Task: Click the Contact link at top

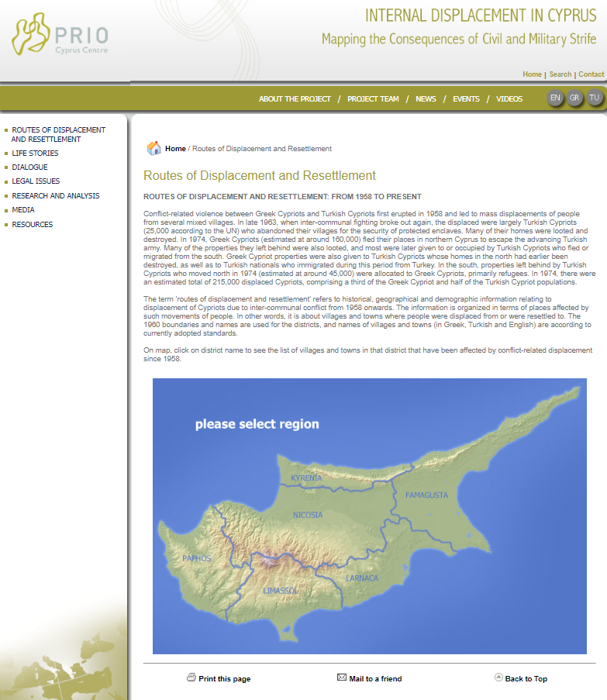Action: [591, 74]
